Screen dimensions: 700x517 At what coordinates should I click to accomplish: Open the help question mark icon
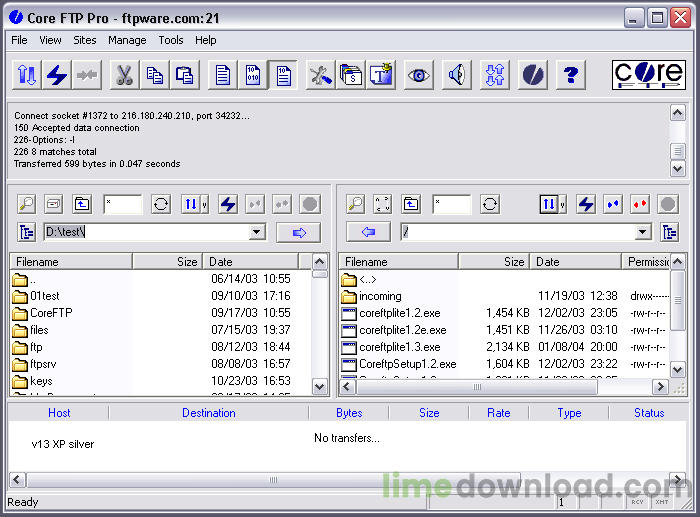570,75
